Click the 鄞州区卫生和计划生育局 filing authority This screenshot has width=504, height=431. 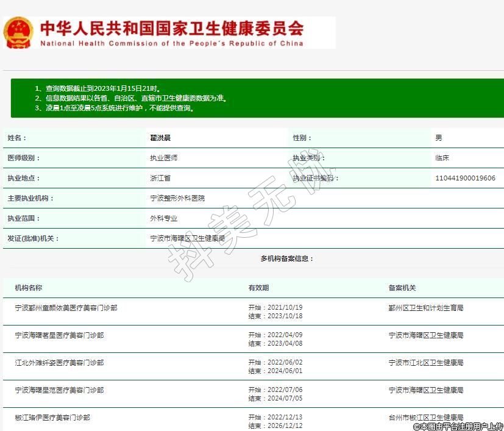coord(425,308)
